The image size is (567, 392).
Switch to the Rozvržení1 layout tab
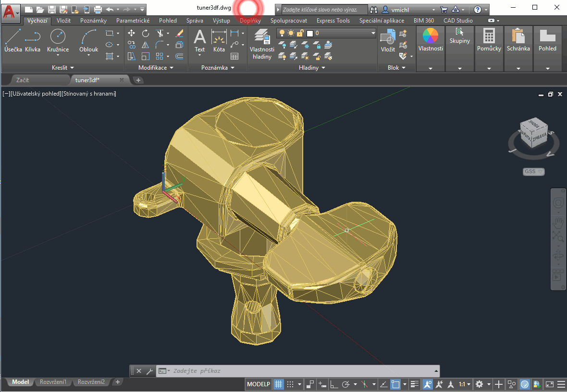pos(53,382)
